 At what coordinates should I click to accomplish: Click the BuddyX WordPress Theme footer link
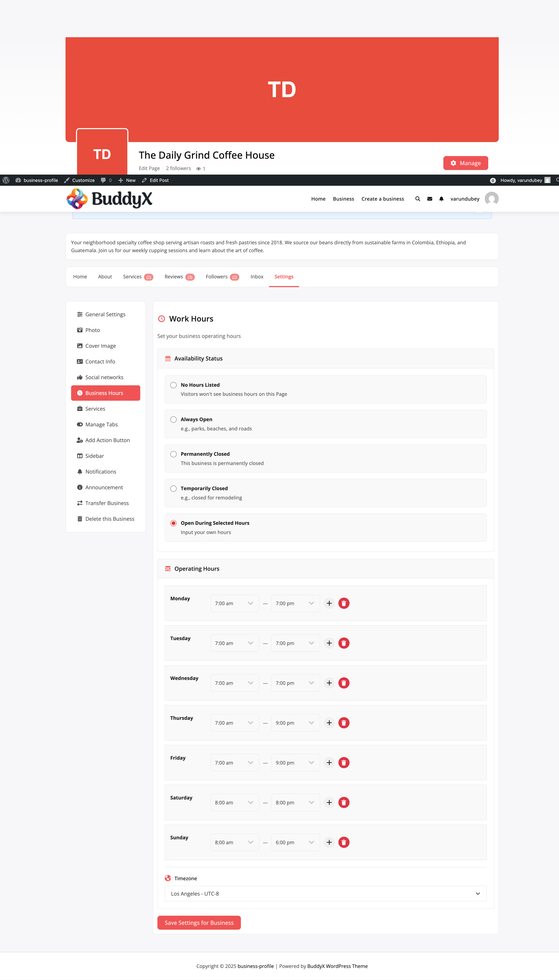[337, 966]
